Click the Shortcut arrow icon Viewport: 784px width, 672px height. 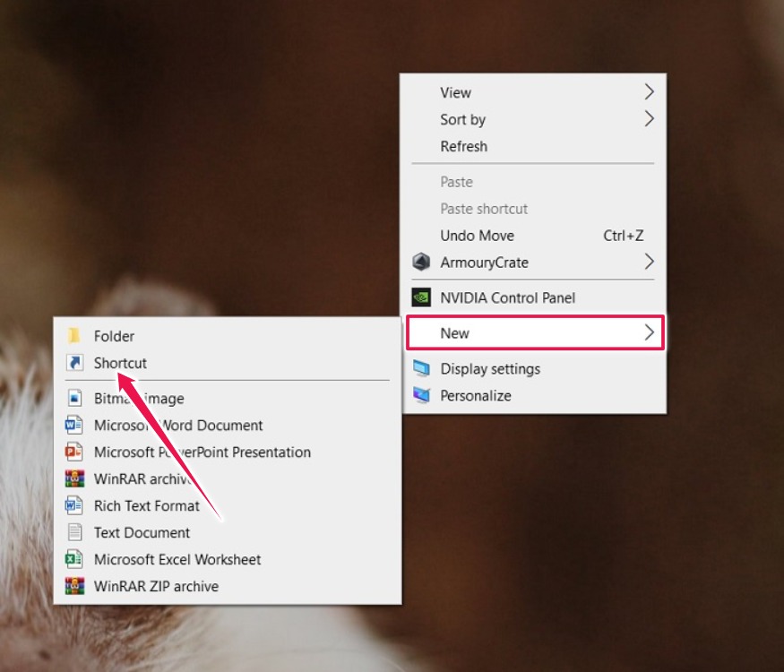pos(75,362)
